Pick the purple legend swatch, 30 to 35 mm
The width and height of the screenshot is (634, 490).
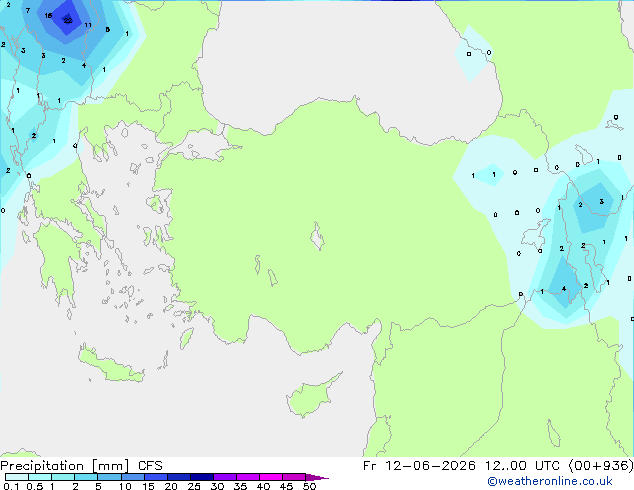(x=225, y=477)
